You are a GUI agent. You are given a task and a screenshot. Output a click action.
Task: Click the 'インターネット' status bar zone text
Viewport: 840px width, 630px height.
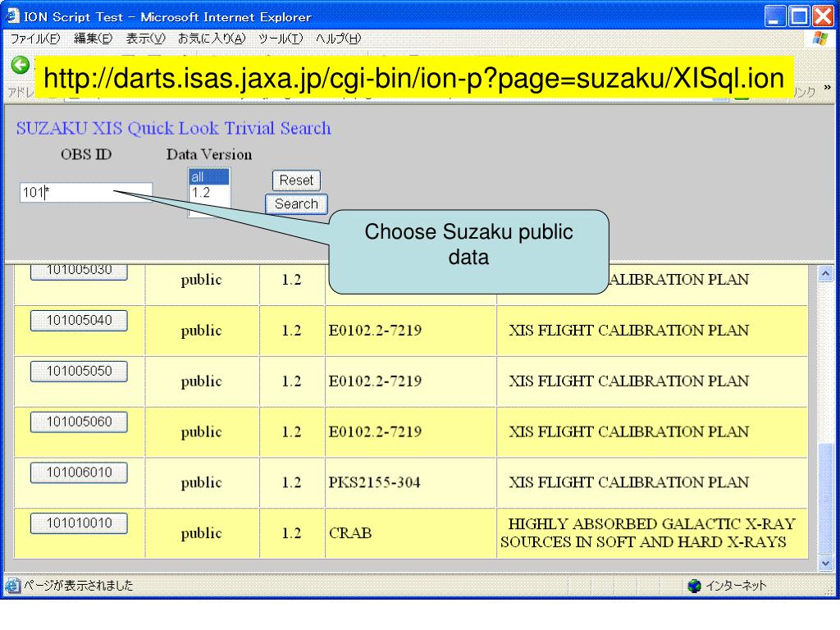736,586
